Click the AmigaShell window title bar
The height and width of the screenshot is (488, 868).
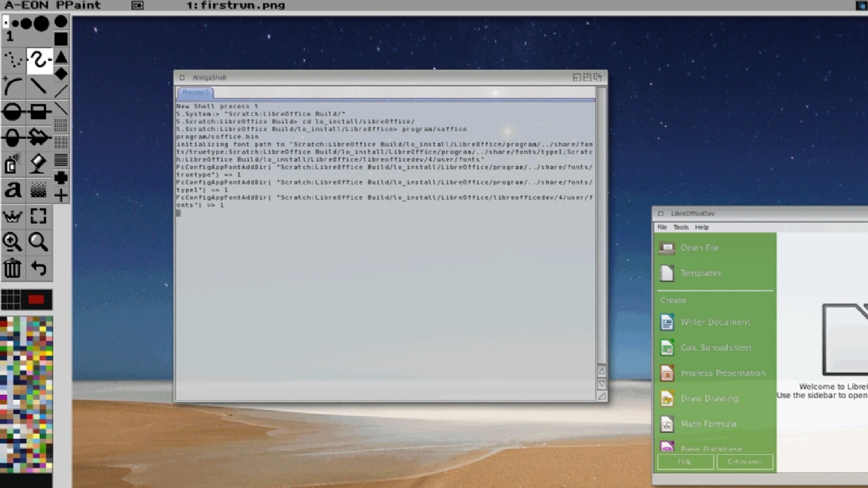pos(391,77)
